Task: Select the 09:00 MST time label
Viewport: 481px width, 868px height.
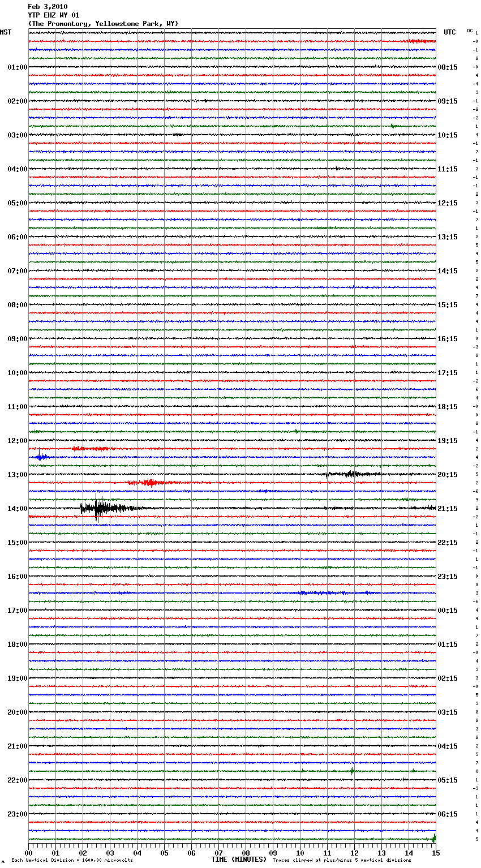Action: (x=17, y=339)
